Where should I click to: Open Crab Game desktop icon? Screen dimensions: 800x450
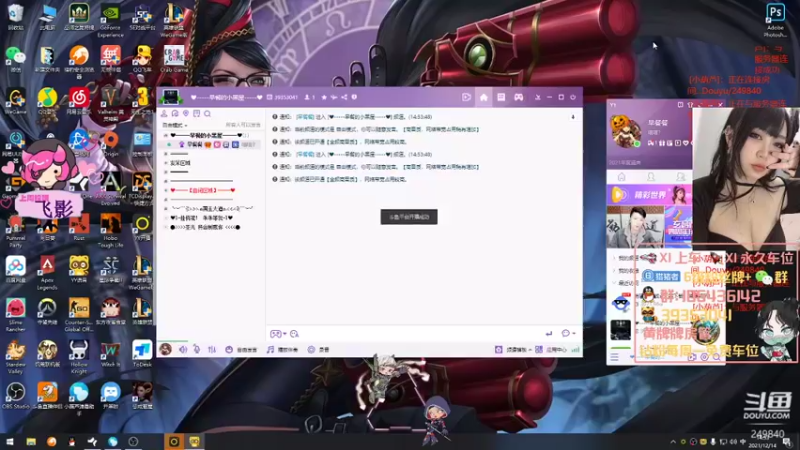[x=173, y=59]
